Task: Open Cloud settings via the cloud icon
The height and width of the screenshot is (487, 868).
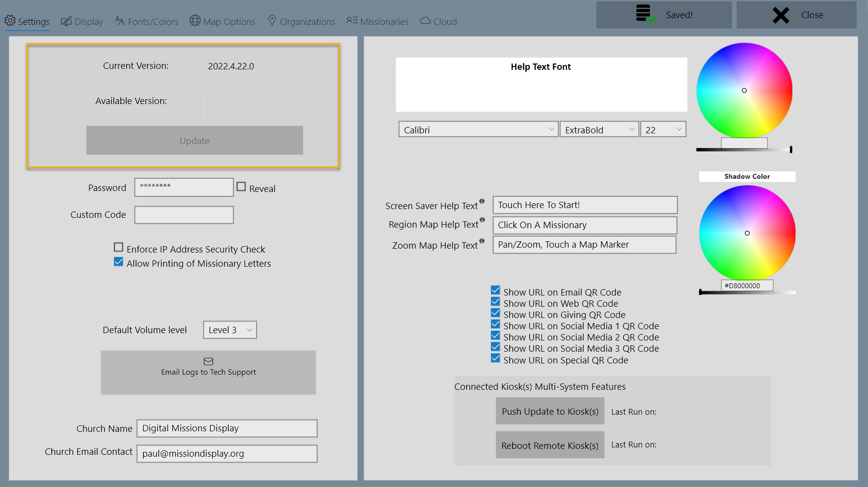Action: 424,21
